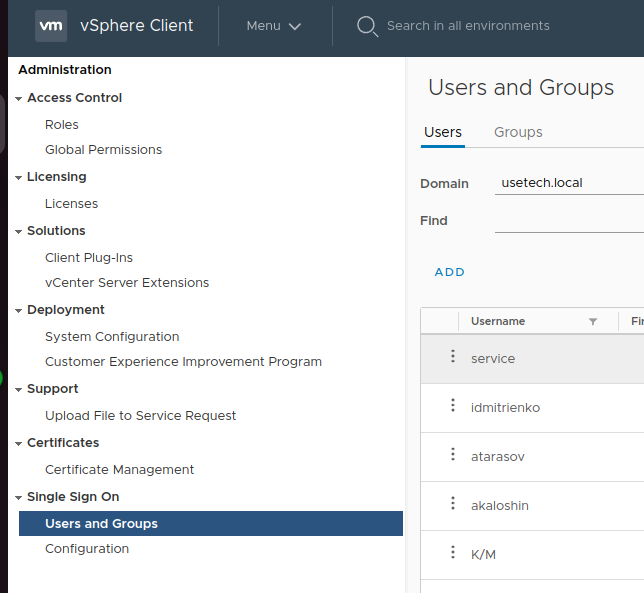The height and width of the screenshot is (593, 644).
Task: Open Roles in Access Control
Action: click(62, 125)
